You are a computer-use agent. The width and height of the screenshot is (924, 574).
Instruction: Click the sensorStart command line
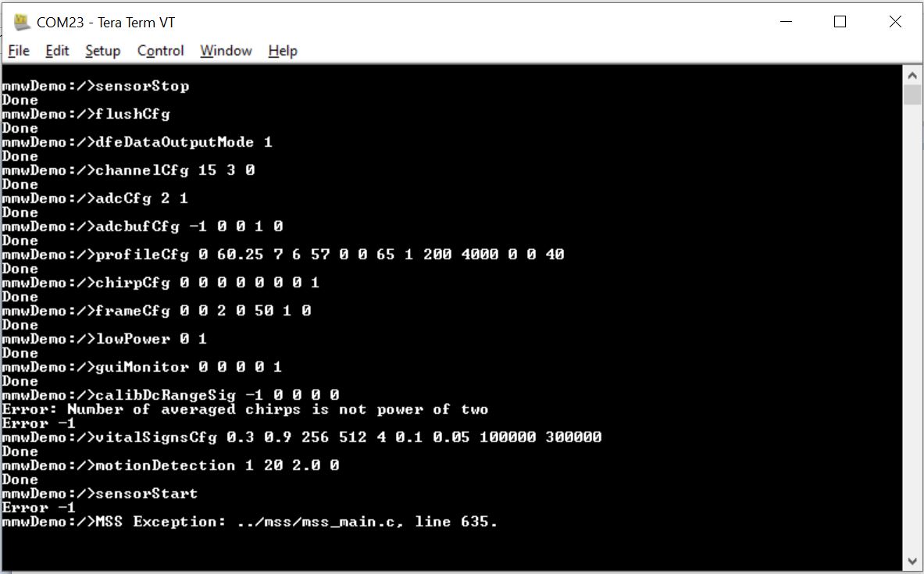[100, 494]
